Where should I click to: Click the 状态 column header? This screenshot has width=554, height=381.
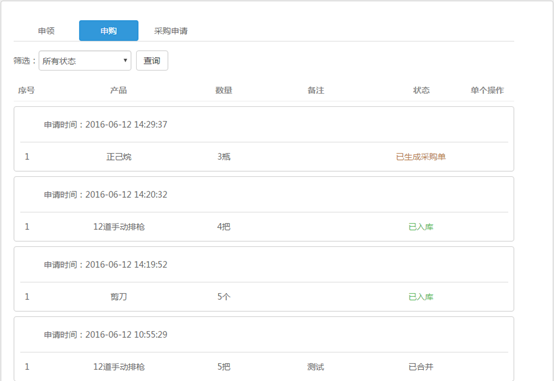point(421,90)
